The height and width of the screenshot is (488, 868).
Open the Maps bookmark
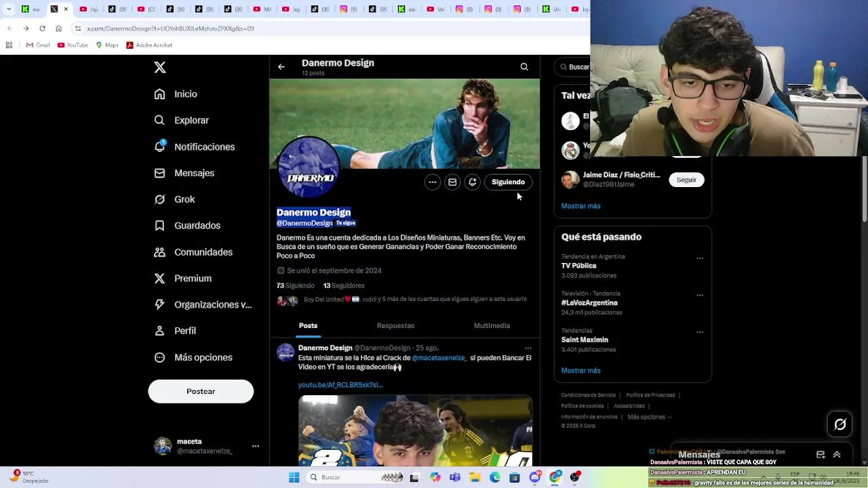107,45
